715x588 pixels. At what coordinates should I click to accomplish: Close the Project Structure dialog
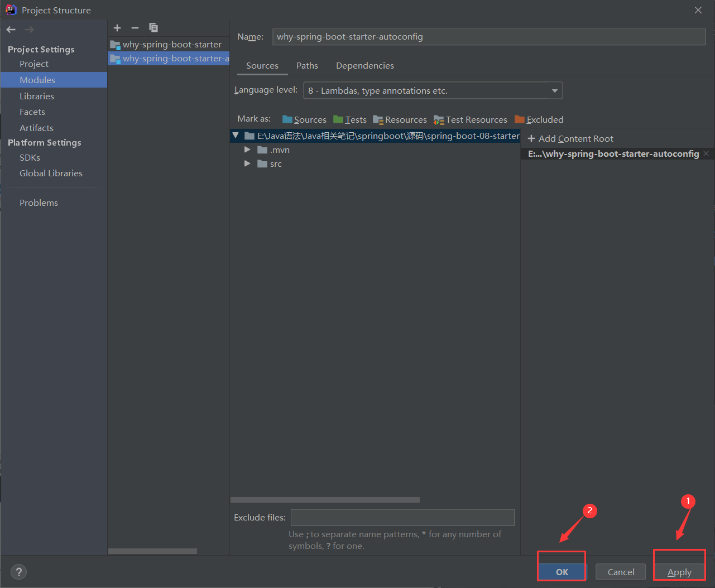point(698,10)
